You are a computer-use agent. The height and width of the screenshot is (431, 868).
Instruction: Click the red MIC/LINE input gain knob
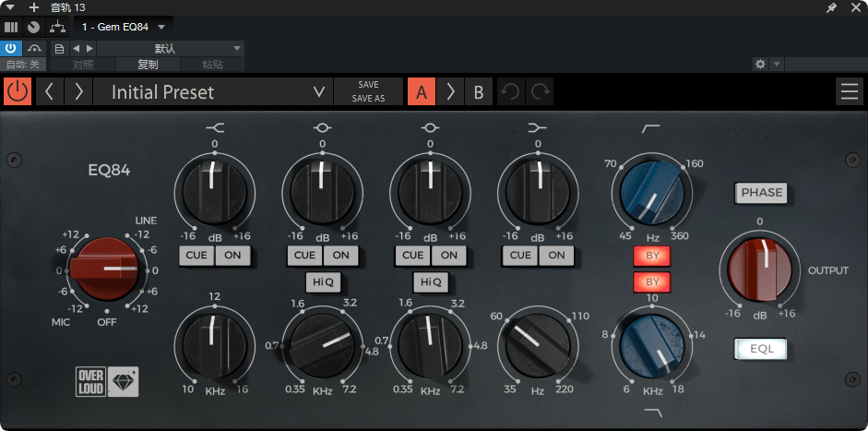tap(105, 269)
